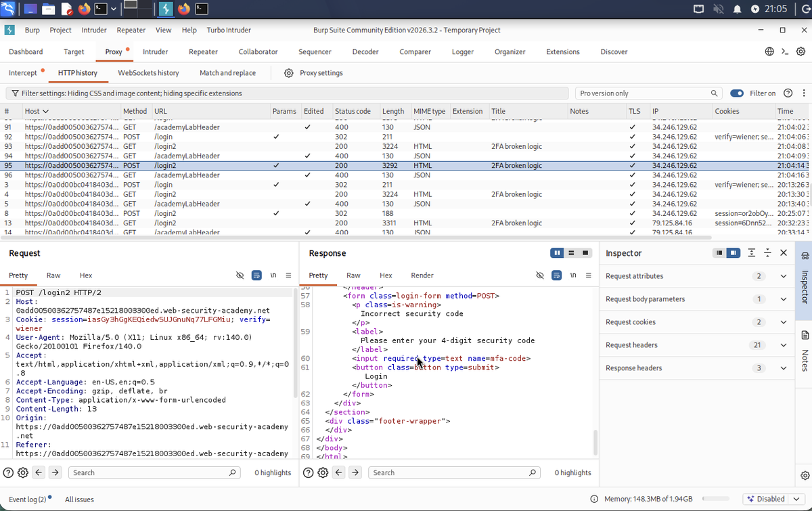Toggle hide-formatting eye icon in Request pane
Screen dimensions: 812x511
pos(240,275)
